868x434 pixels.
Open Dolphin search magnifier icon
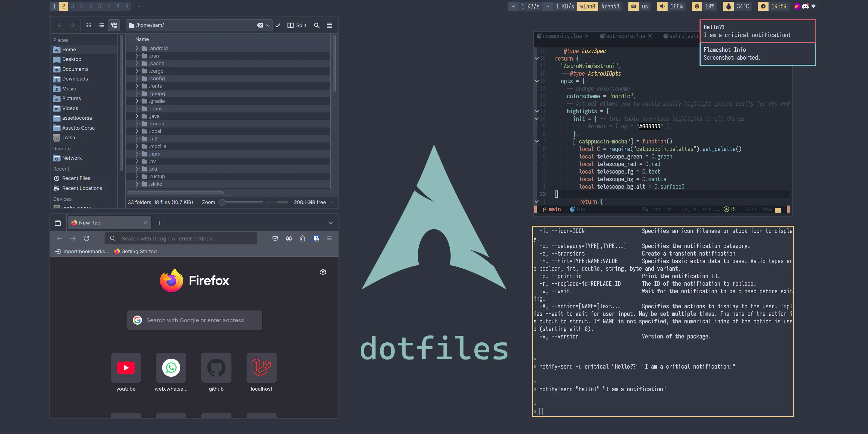coord(316,25)
